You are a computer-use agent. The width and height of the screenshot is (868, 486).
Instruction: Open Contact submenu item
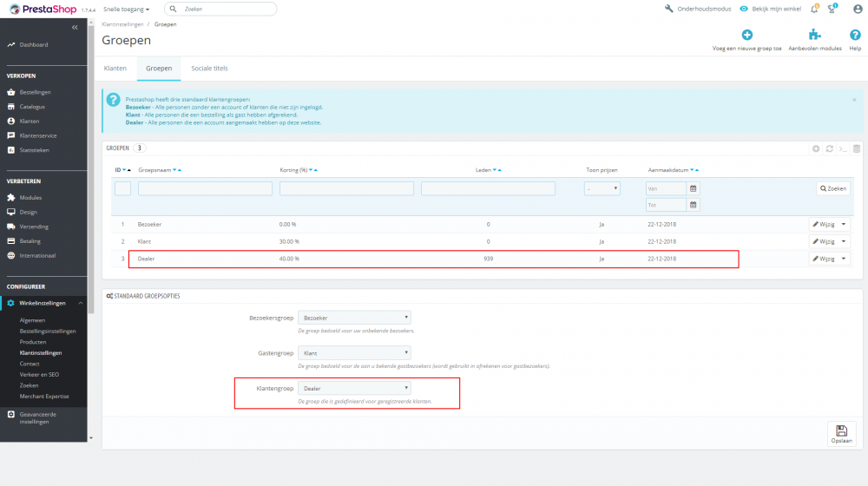click(x=30, y=364)
